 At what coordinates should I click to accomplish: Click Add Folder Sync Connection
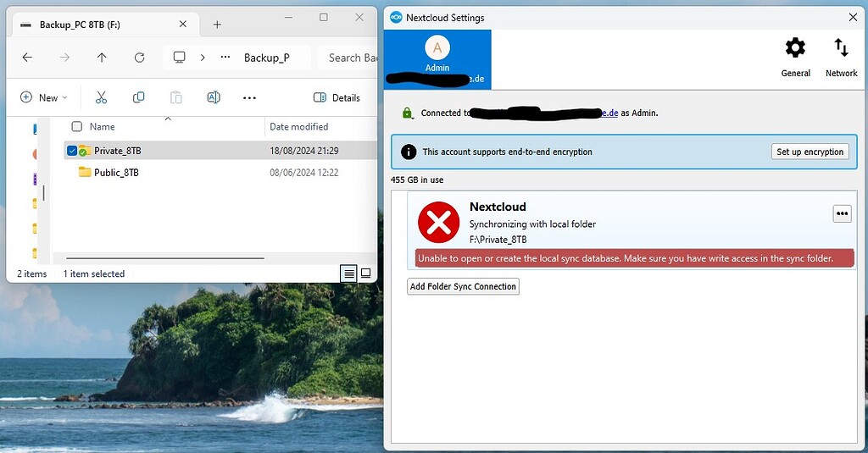click(463, 286)
